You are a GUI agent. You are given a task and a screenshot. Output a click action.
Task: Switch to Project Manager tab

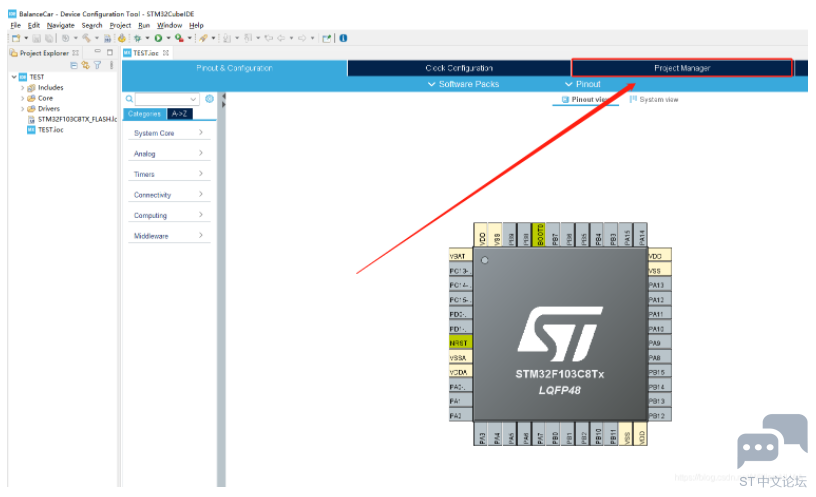682,68
